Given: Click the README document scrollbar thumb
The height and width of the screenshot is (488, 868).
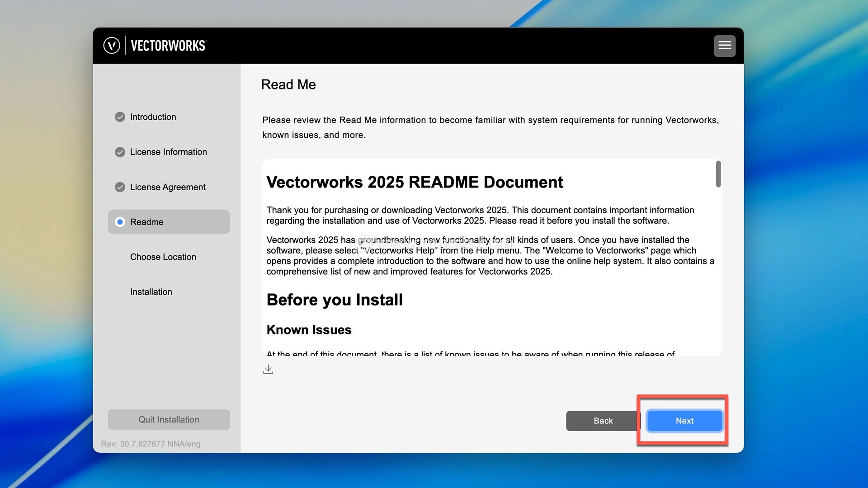Looking at the screenshot, I should click(x=718, y=174).
